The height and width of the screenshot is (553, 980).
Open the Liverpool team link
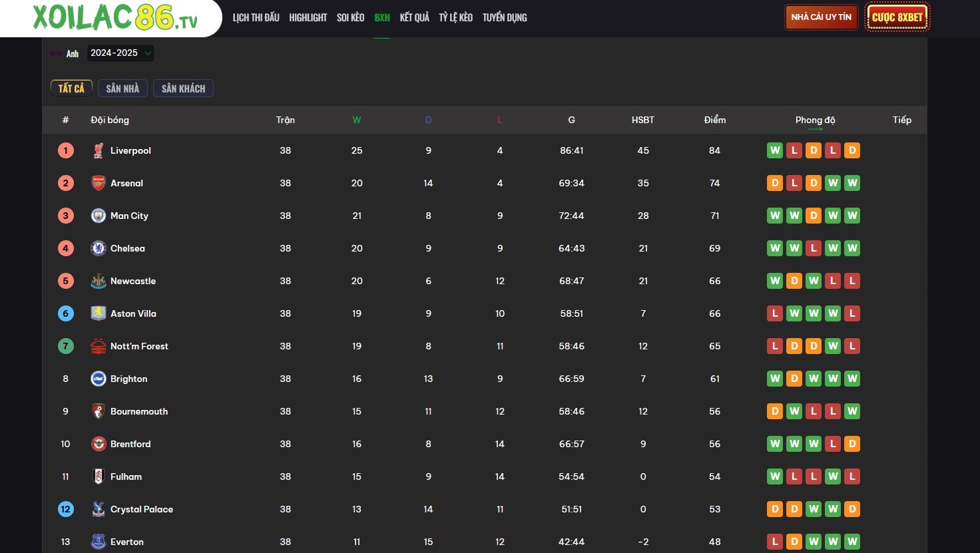pos(130,150)
